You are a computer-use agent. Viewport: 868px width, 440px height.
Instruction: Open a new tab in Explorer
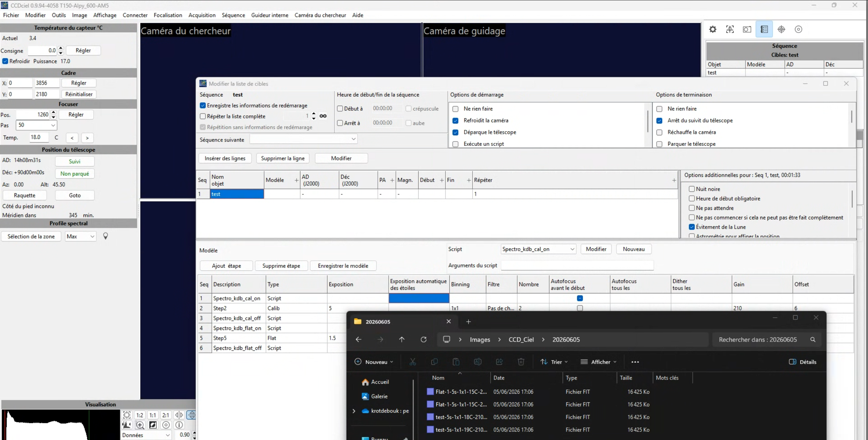click(x=469, y=322)
